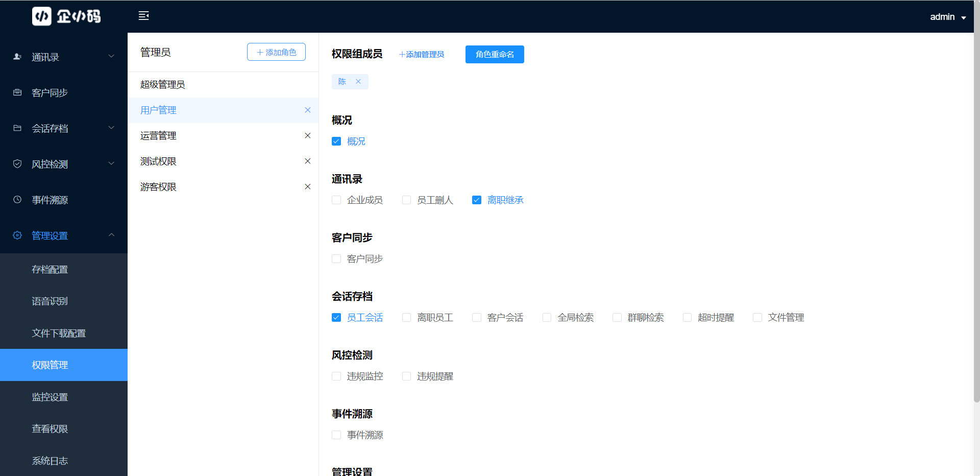Expand the 通讯录 menu chevron
The image size is (980, 476).
click(111, 56)
